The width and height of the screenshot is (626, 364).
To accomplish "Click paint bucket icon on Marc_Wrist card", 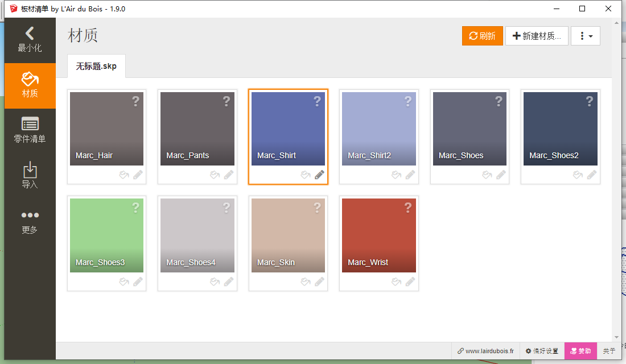I will (397, 282).
